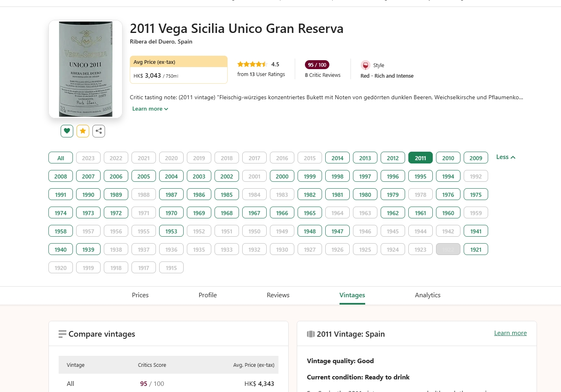Open the Analytics tab

427,295
